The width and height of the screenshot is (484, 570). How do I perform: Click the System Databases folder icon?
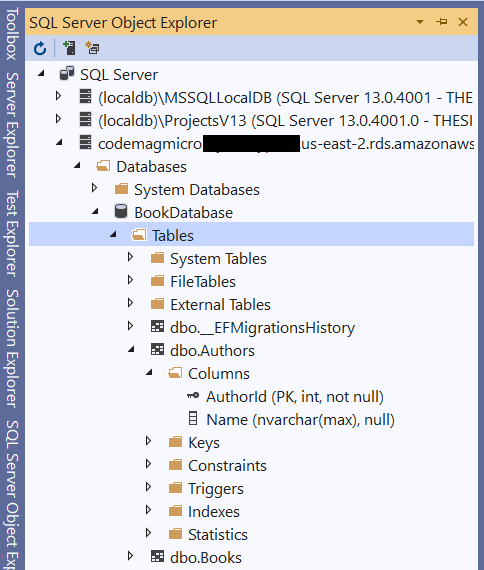(x=121, y=189)
